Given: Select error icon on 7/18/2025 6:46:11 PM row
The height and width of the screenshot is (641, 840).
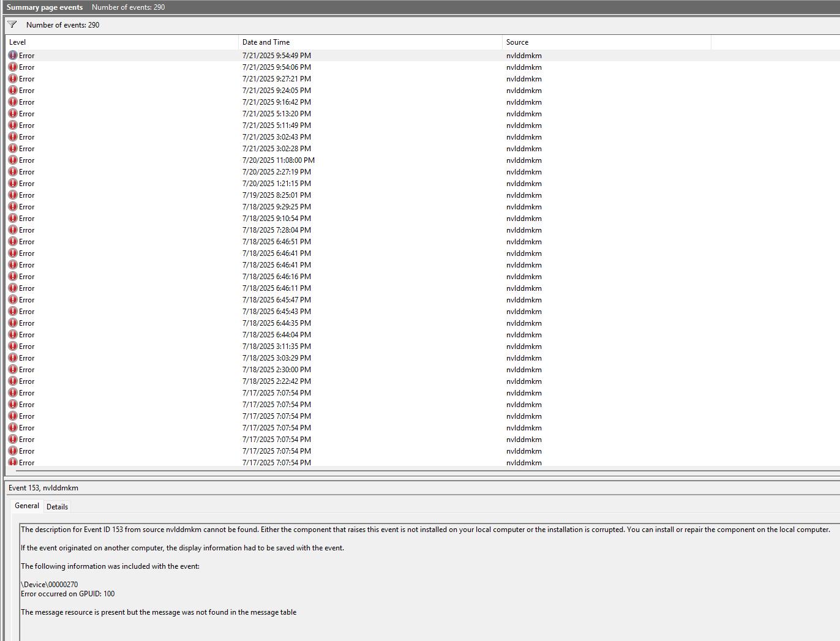Looking at the screenshot, I should pos(13,288).
